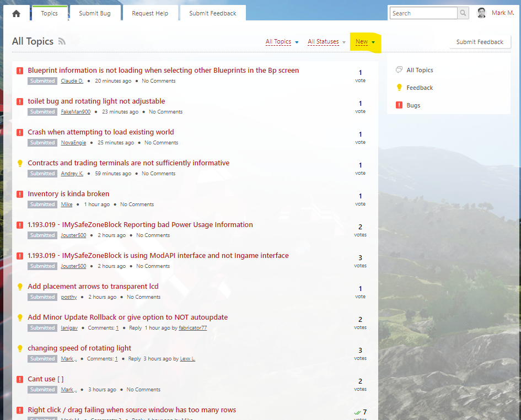The image size is (521, 420).
Task: Open author link Jouster500
Action: 73,235
